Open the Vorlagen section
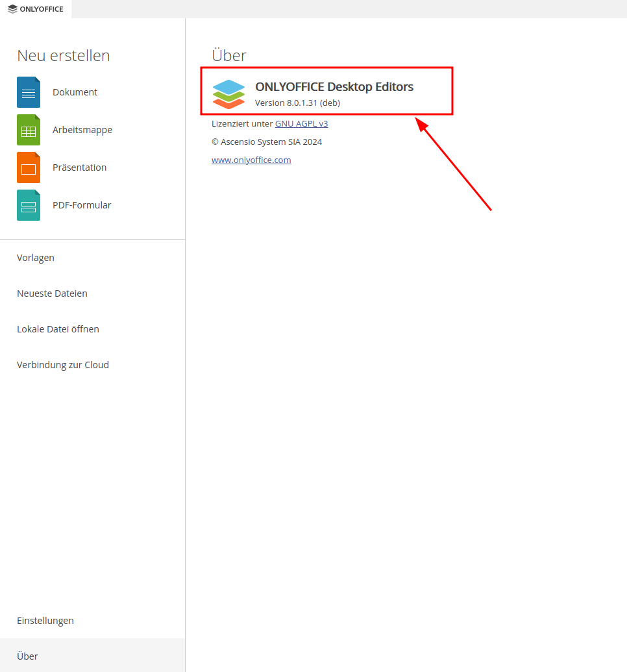Viewport: 627px width, 672px height. tap(93, 258)
